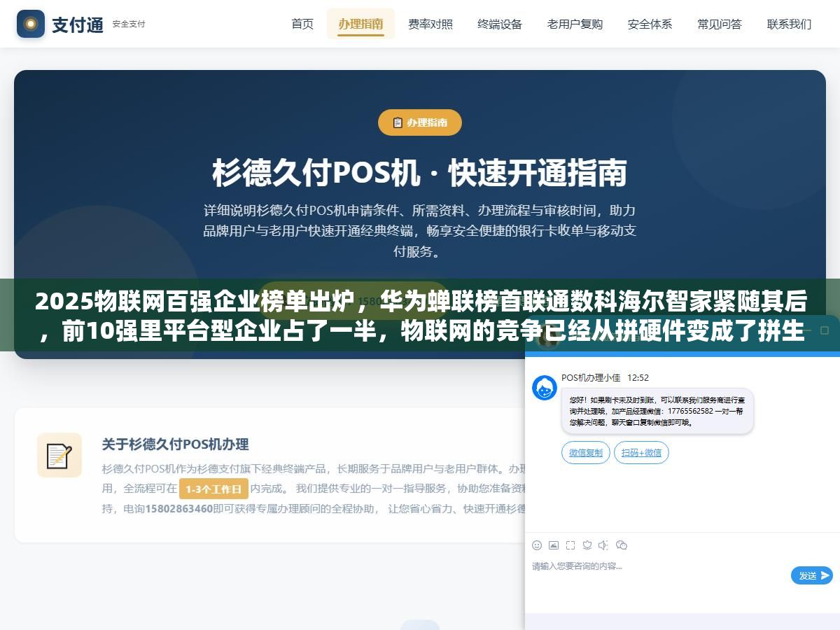840x630 pixels.
Task: Click phone number 15802863460
Action: click(178, 509)
